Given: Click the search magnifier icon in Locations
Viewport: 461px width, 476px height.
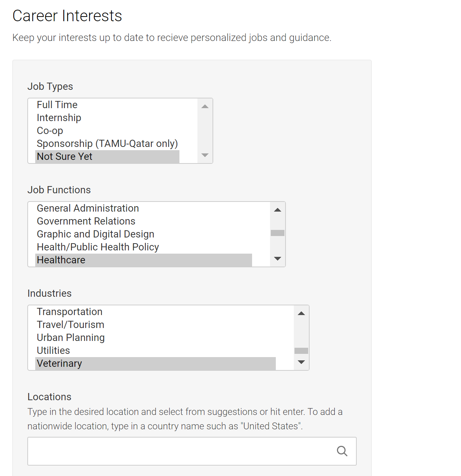Looking at the screenshot, I should tap(342, 451).
